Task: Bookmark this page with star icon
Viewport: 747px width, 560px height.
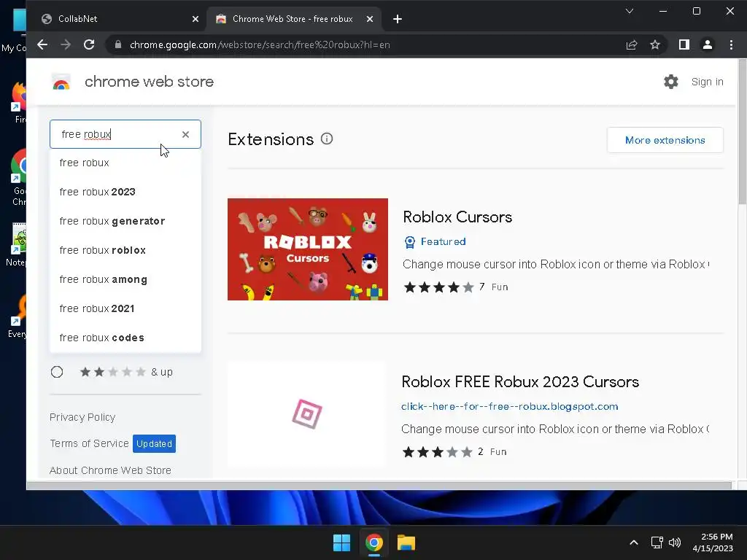Action: [x=655, y=44]
